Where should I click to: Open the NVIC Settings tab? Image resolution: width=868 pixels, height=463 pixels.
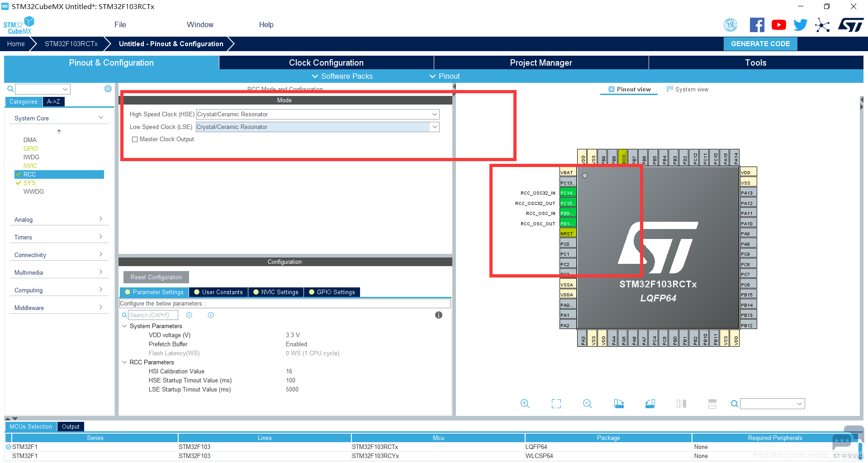[x=276, y=292]
